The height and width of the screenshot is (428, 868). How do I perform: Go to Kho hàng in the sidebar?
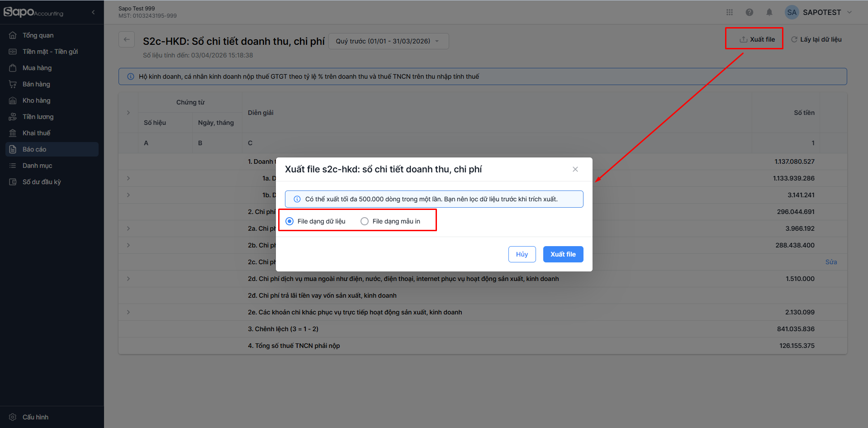(x=36, y=100)
